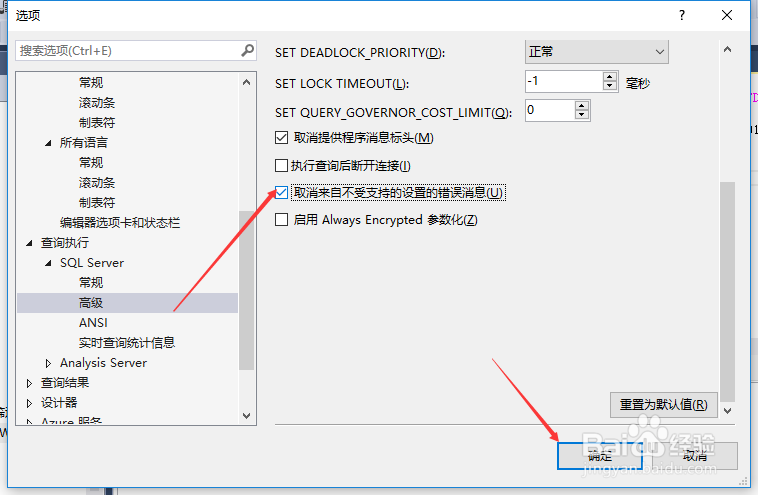758x495 pixels.
Task: Click the 确定 button
Action: [600, 456]
